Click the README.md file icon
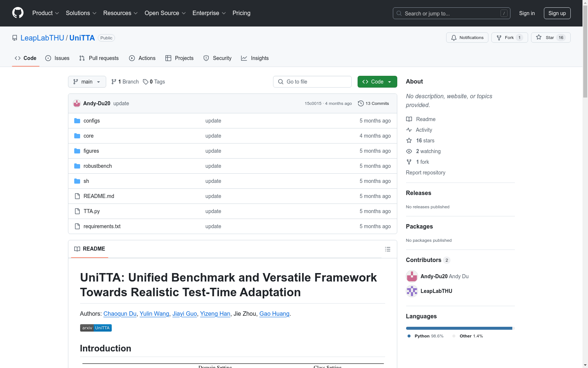 77,196
